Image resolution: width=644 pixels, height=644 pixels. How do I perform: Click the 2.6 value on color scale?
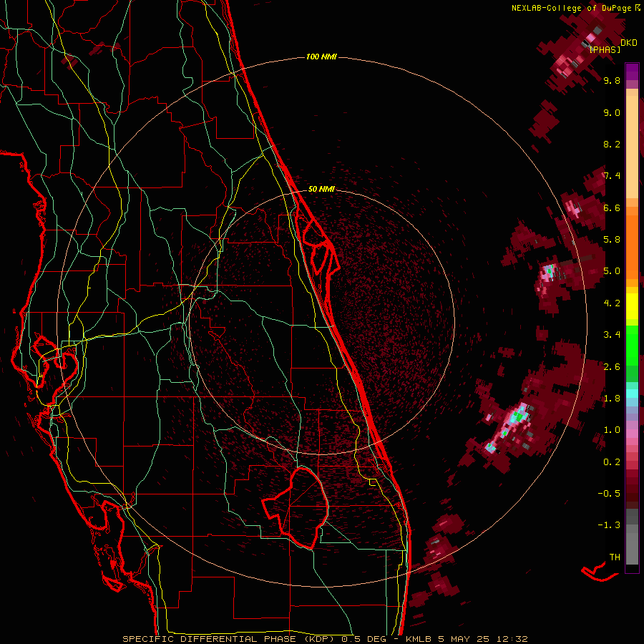(612, 366)
